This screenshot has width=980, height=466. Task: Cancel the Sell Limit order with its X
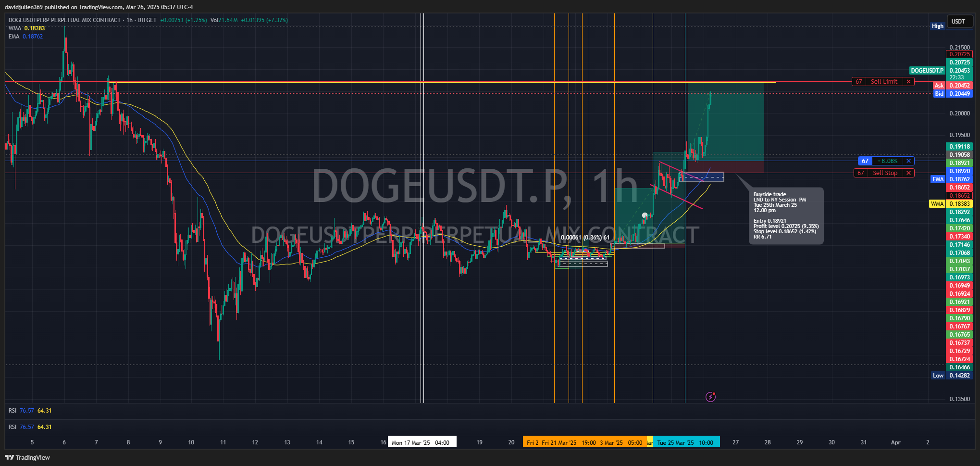click(x=908, y=82)
